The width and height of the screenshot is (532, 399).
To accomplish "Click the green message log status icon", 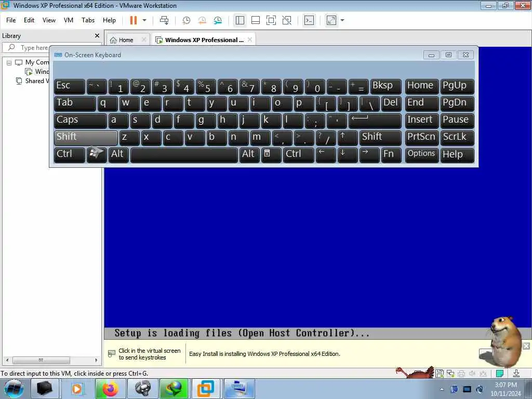I will (499, 374).
